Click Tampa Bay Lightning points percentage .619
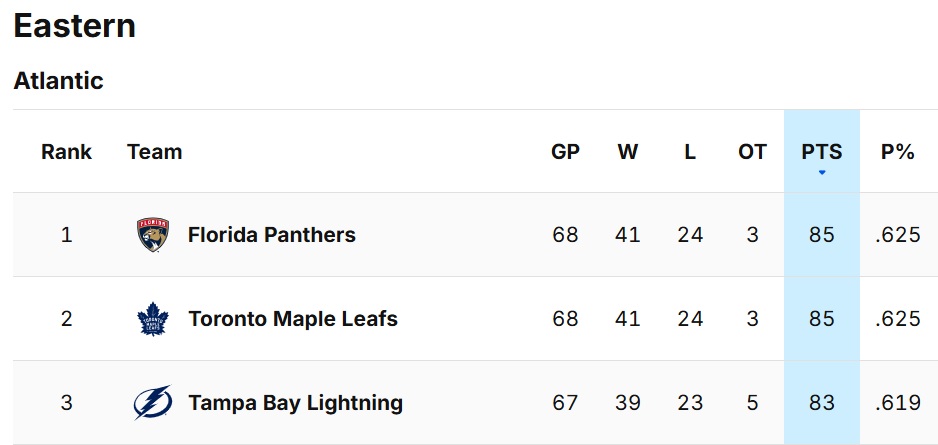This screenshot has height=445, width=938. [x=897, y=403]
